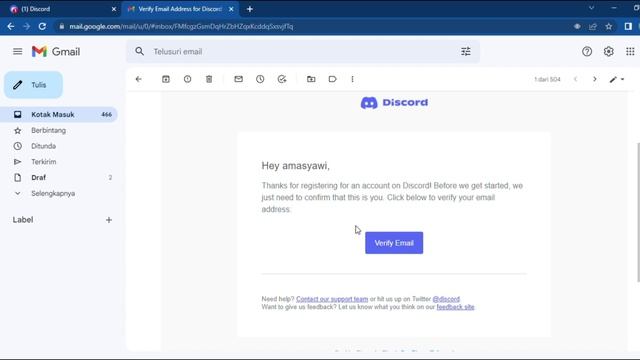Click the Discord logo in email
The image size is (640, 360).
(x=394, y=102)
